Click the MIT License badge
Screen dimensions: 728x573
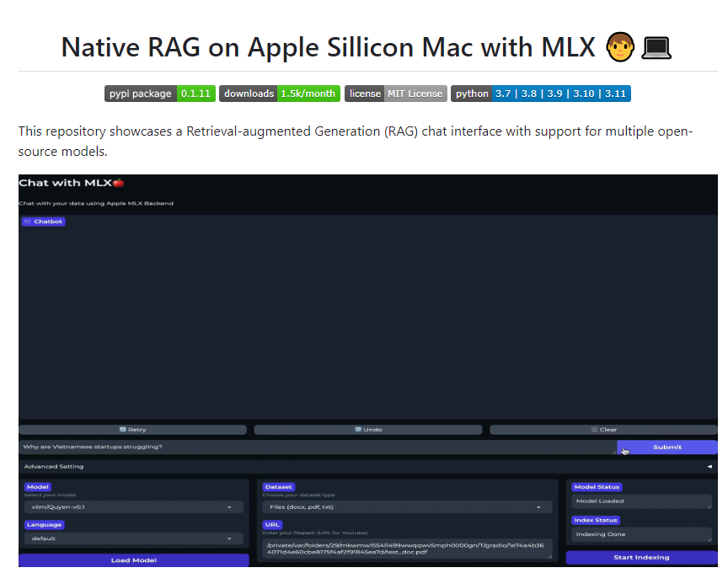tap(395, 94)
